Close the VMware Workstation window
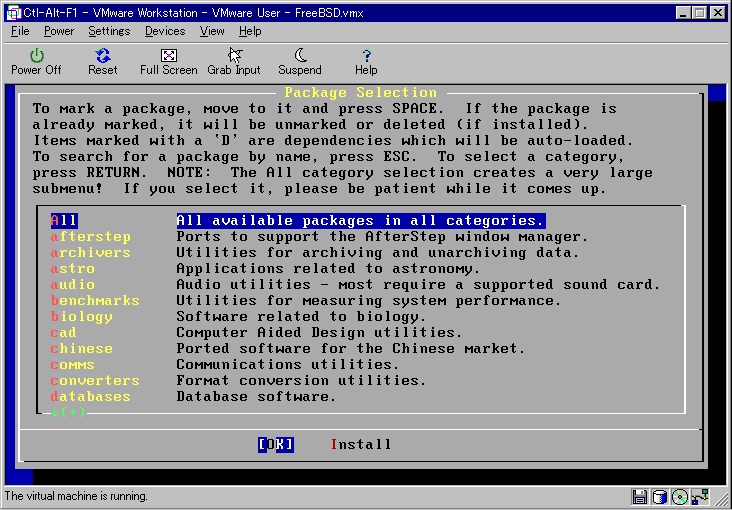Screen dimensions: 732x510 718,13
